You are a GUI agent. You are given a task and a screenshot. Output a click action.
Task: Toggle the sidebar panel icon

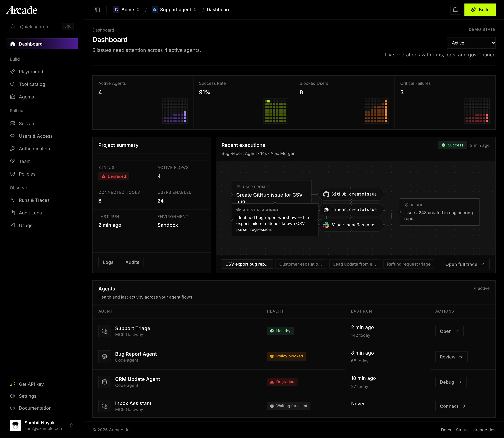click(x=97, y=10)
